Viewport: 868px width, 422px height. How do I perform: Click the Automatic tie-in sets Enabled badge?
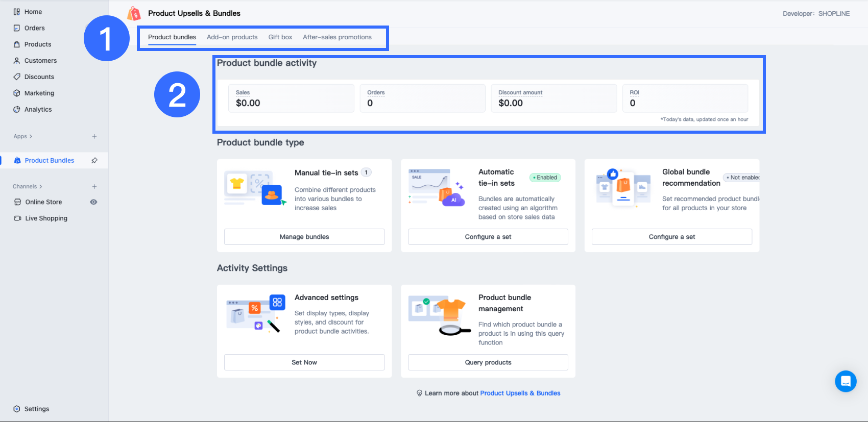coord(545,178)
